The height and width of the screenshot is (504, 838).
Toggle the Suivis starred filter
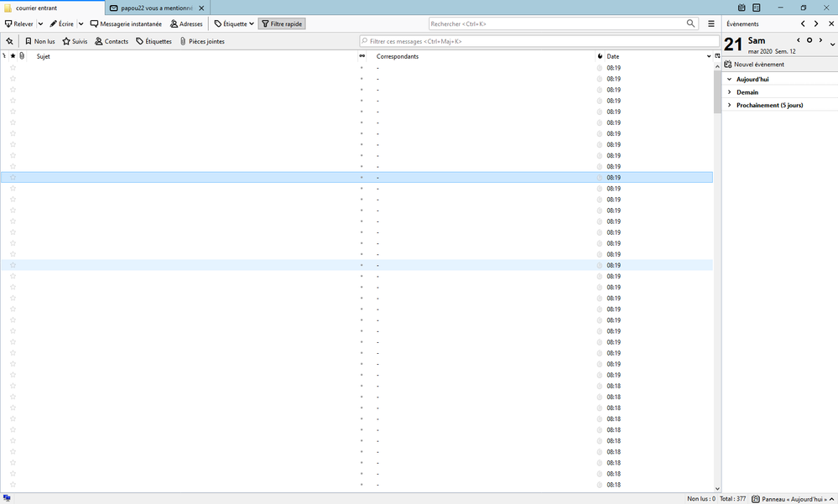(75, 41)
